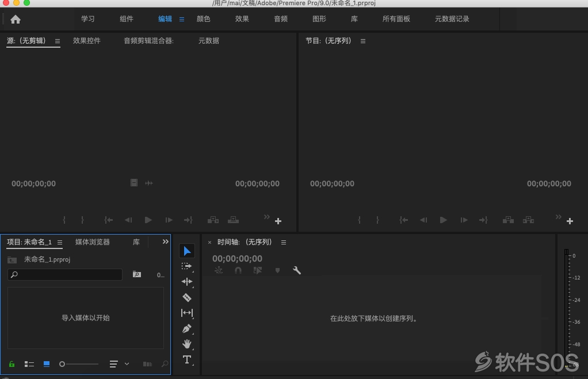Image resolution: width=588 pixels, height=379 pixels.
Task: Switch to the 效果 workspace
Action: (x=242, y=19)
